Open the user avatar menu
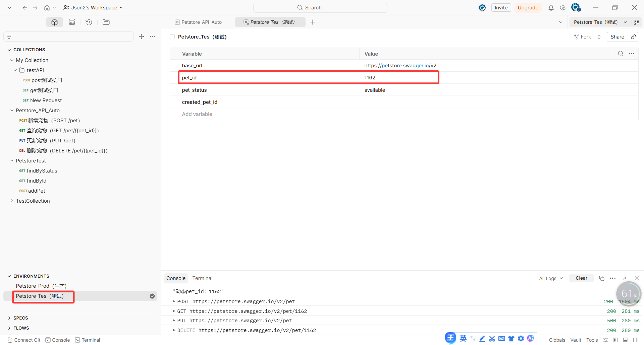 click(576, 7)
